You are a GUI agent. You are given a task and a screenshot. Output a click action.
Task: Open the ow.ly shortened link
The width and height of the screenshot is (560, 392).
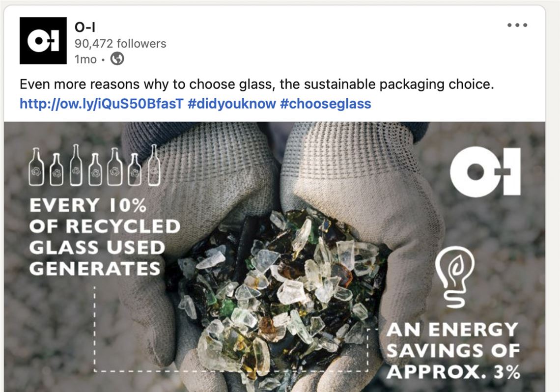[102, 104]
